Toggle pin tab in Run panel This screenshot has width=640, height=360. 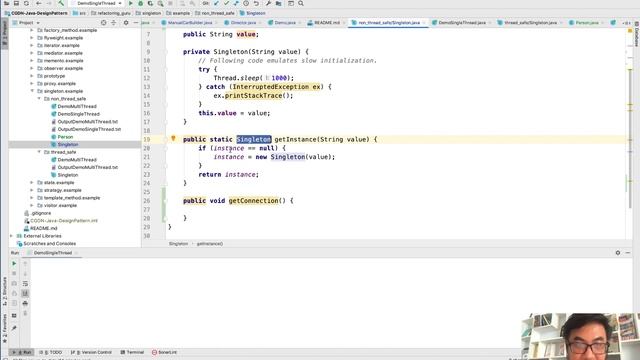[x=14, y=328]
